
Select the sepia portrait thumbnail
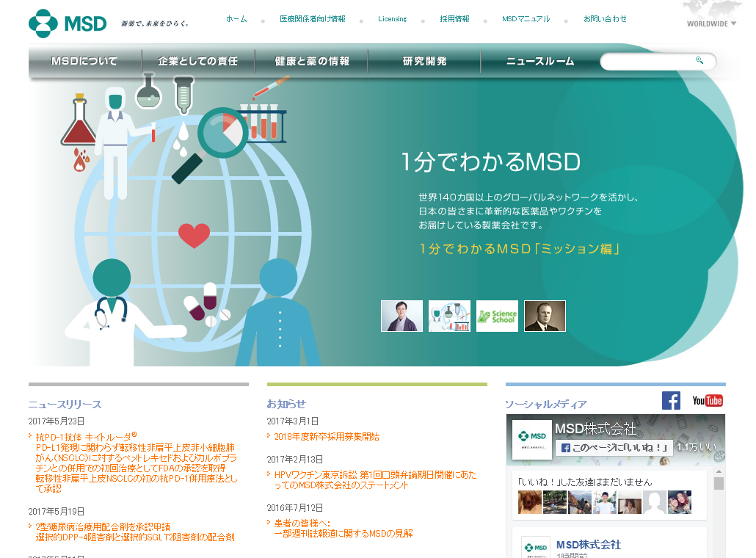(545, 316)
